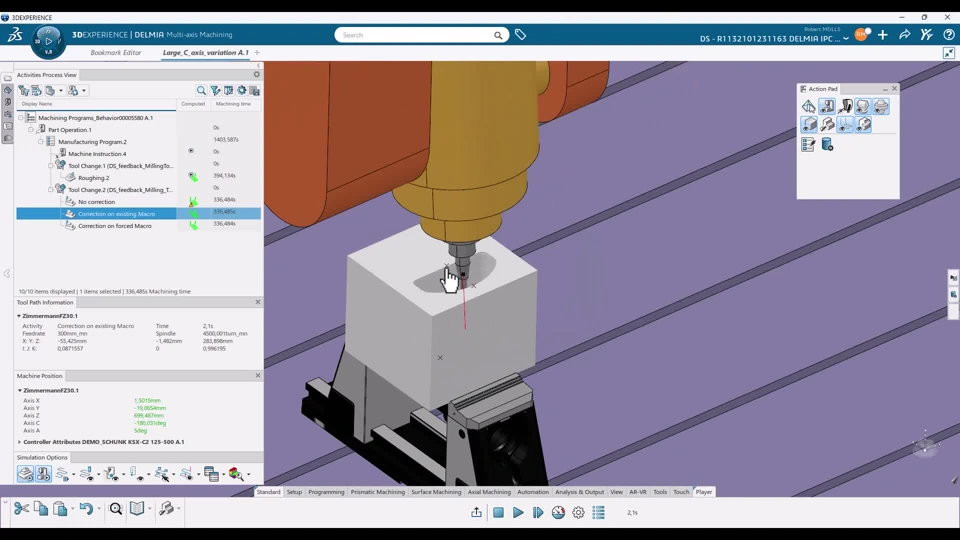The image size is (960, 540).
Task: Click the export upload icon in player bar
Action: click(476, 512)
